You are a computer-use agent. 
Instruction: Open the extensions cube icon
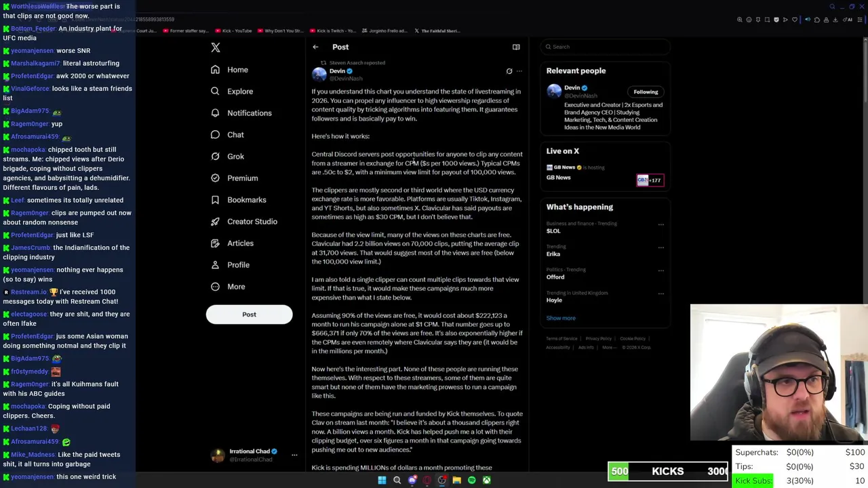pyautogui.click(x=817, y=20)
